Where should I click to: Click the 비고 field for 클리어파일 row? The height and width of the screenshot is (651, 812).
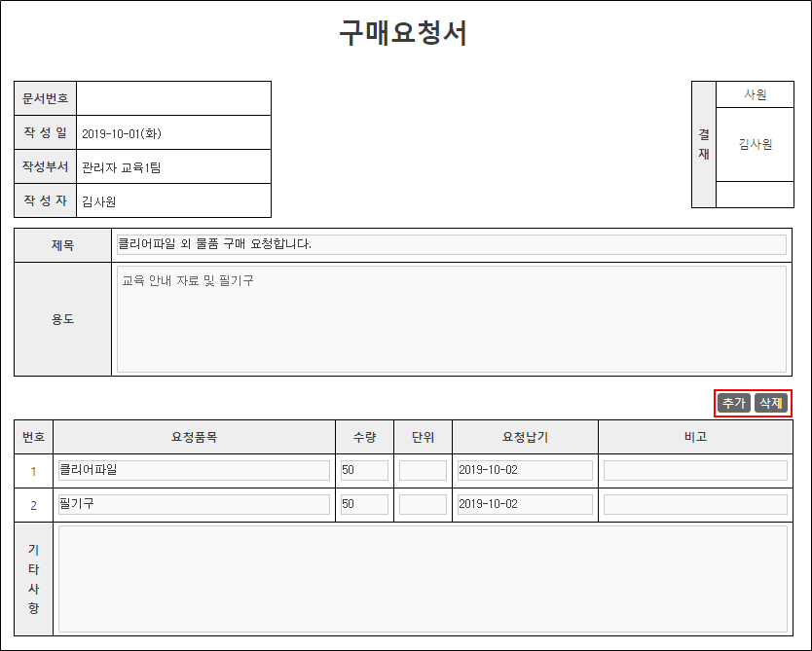click(x=695, y=471)
